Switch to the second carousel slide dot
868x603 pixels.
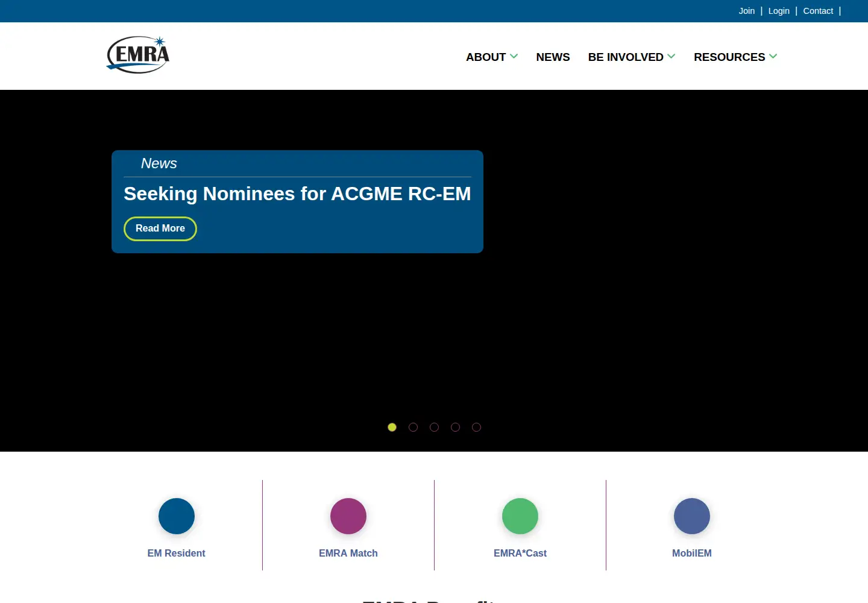[x=413, y=427]
